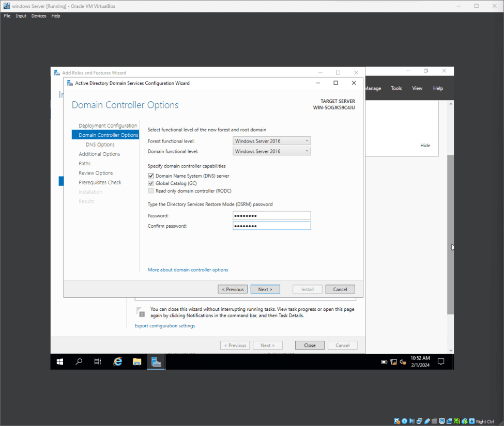The width and height of the screenshot is (504, 426).
Task: Open VirtualBox Help menu
Action: tap(56, 15)
